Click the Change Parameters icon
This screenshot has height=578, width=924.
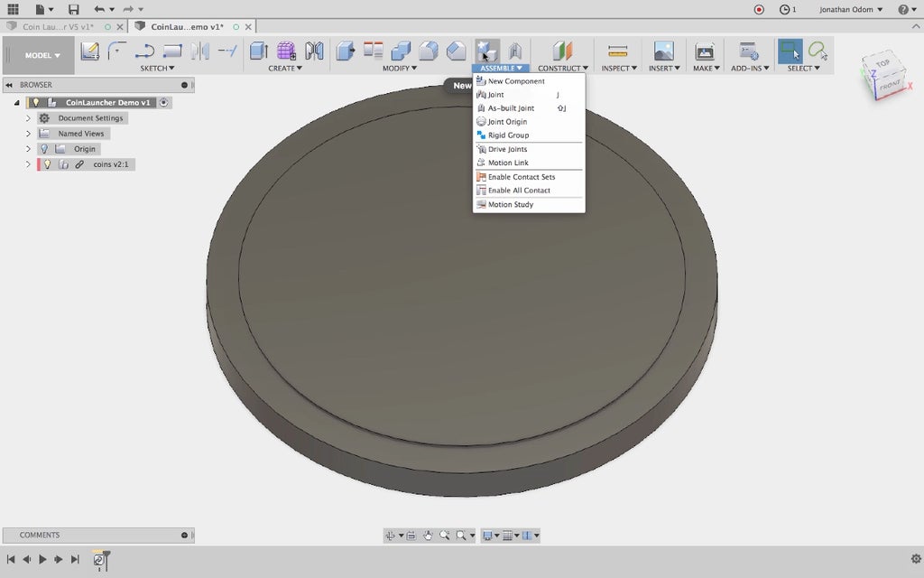[373, 51]
